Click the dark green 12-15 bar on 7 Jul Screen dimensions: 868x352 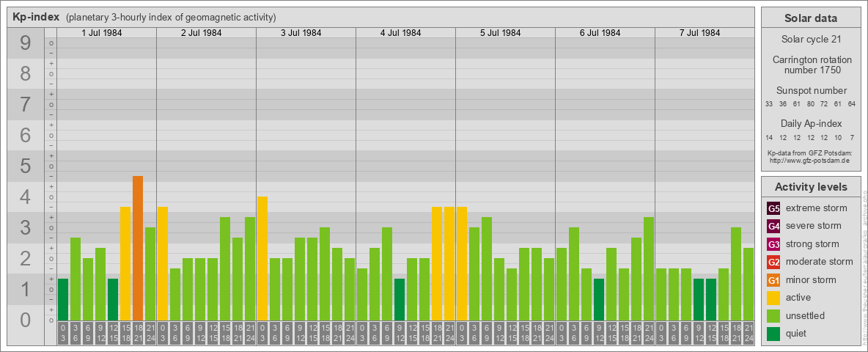[x=711, y=299]
